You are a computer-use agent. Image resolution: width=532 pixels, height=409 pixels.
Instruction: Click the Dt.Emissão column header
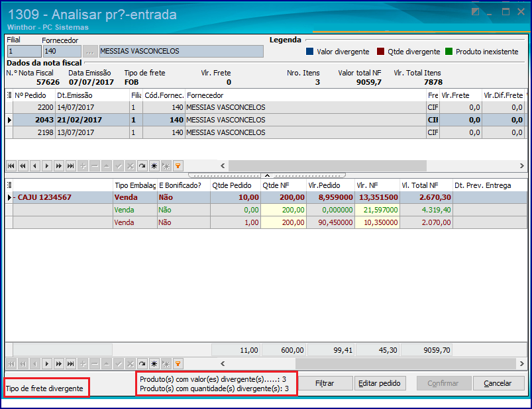92,95
